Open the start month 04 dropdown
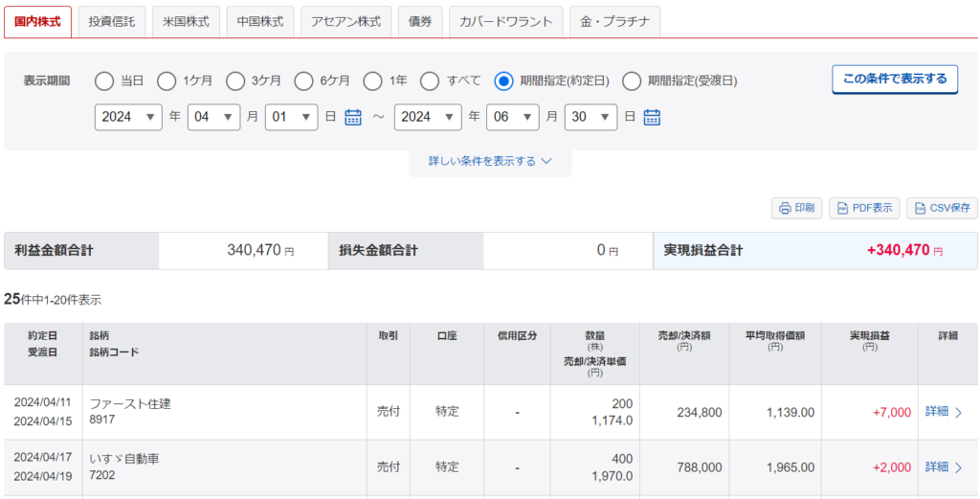This screenshot has width=980, height=499. tap(213, 117)
